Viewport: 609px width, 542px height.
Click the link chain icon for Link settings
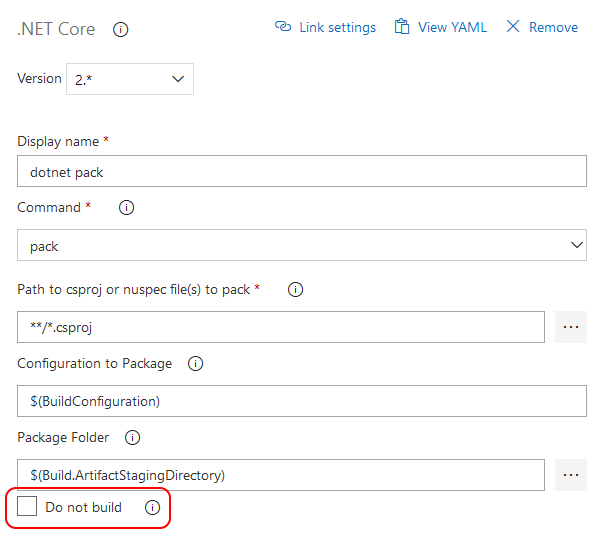tap(283, 27)
